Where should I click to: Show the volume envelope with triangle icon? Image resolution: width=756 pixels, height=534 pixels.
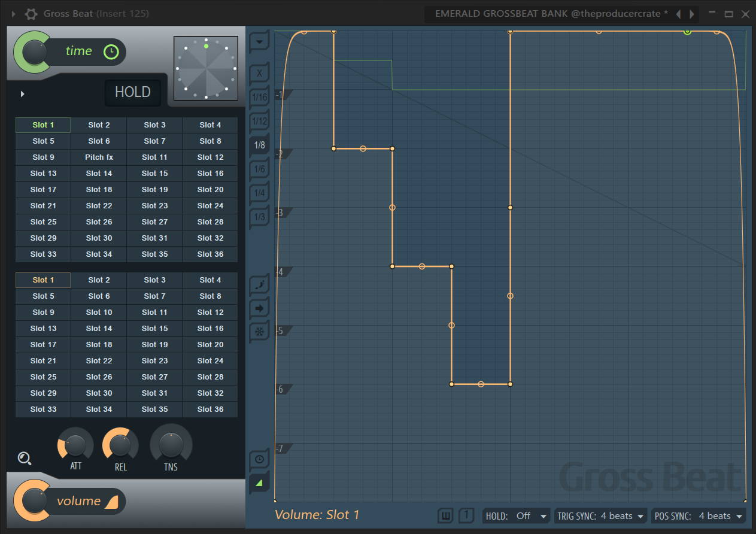pos(259,483)
